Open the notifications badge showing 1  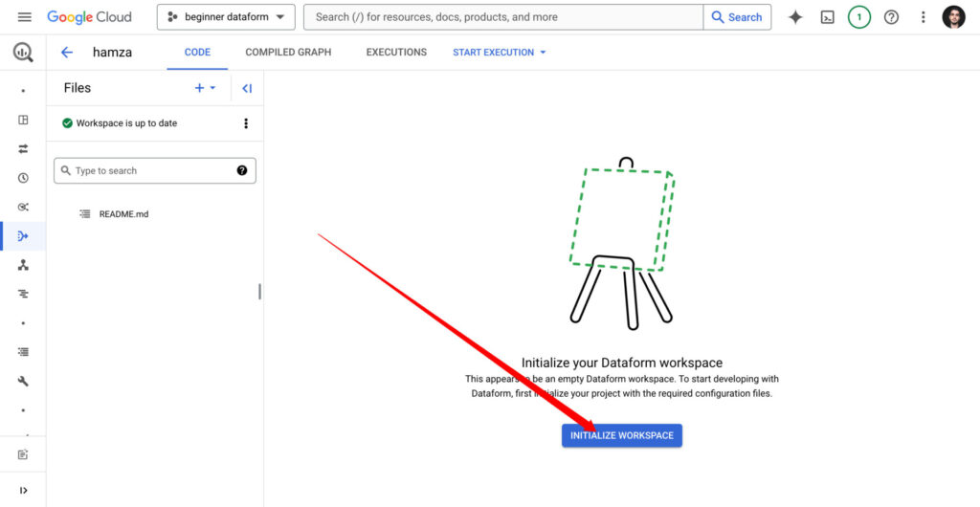[858, 17]
